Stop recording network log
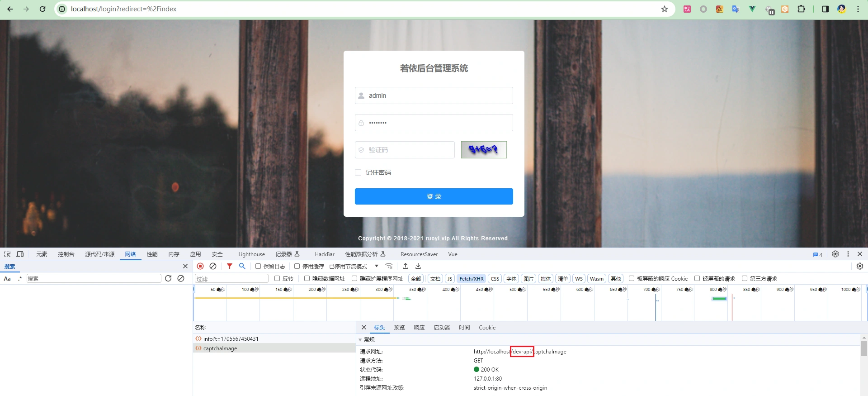868x396 pixels. [x=200, y=266]
